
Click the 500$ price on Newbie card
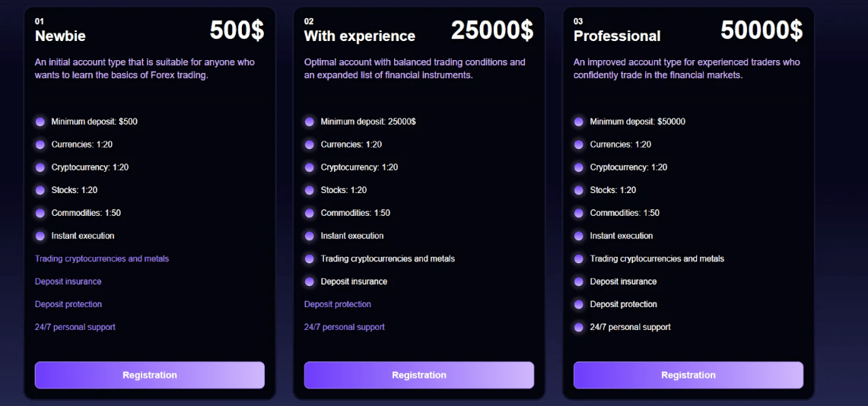pyautogui.click(x=237, y=30)
